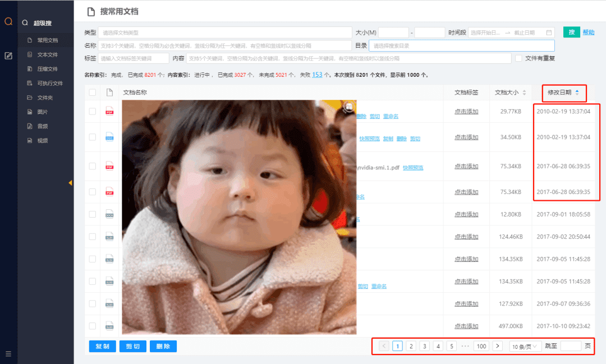Click the calendar icon in 时间段 field
Screen dimensions: 606x364
(549, 33)
